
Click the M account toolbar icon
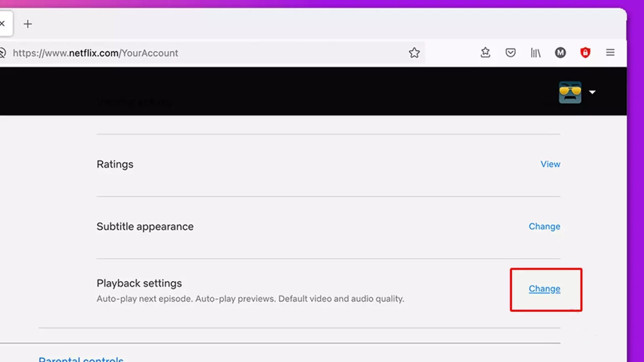click(560, 52)
